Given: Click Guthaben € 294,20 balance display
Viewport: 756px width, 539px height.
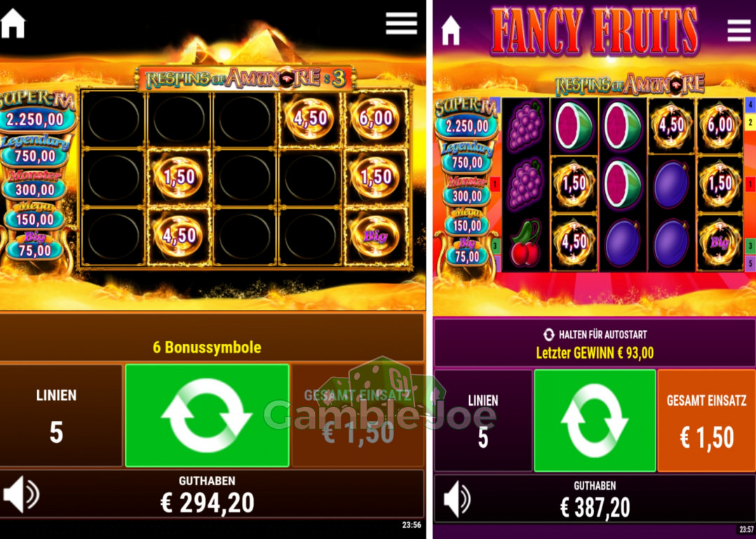Looking at the screenshot, I should click(x=207, y=495).
